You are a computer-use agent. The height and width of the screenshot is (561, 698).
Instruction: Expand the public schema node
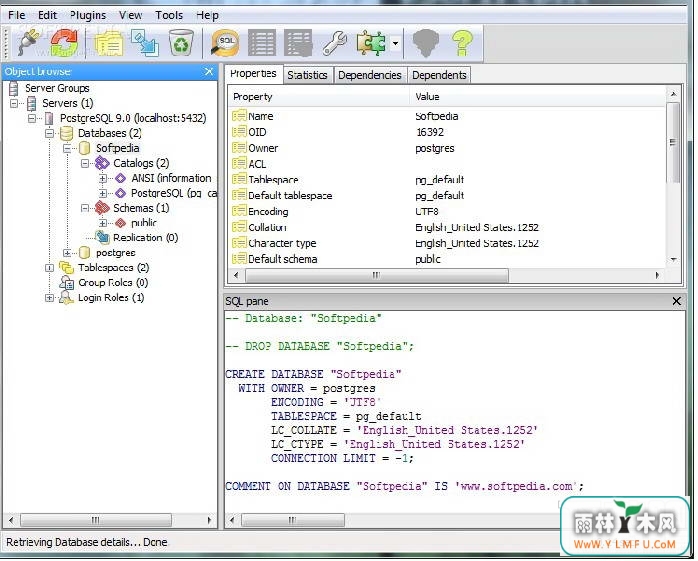click(x=103, y=223)
